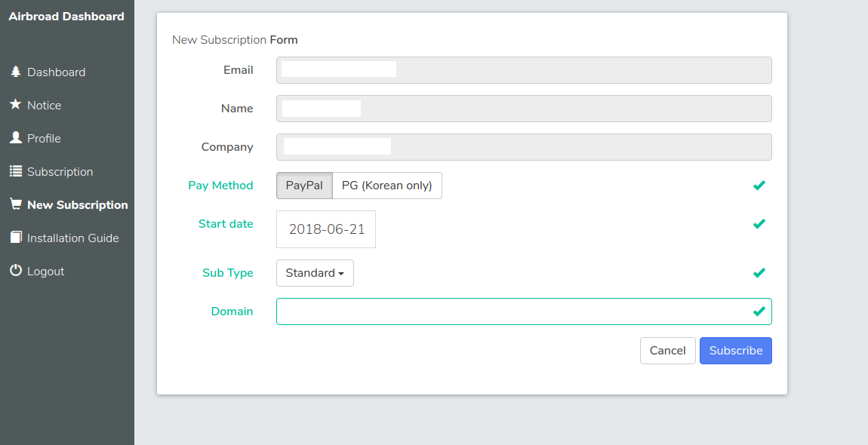This screenshot has width=868, height=445.
Task: Click the Installation Guide book icon
Action: point(16,238)
